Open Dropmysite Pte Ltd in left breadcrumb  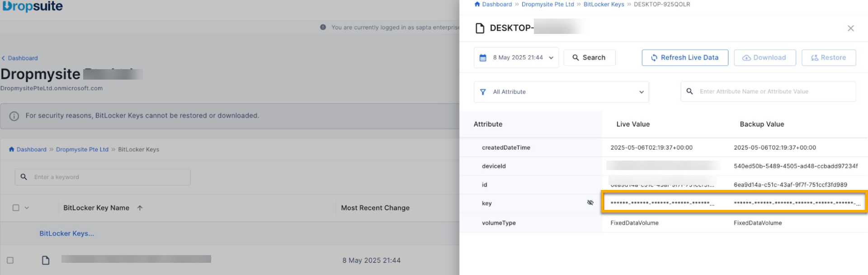coord(82,150)
